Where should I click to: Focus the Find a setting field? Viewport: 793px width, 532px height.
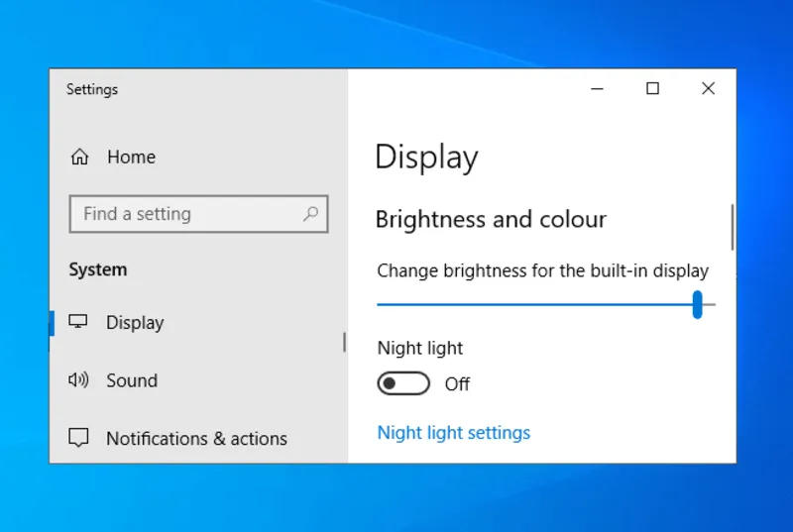coord(199,214)
